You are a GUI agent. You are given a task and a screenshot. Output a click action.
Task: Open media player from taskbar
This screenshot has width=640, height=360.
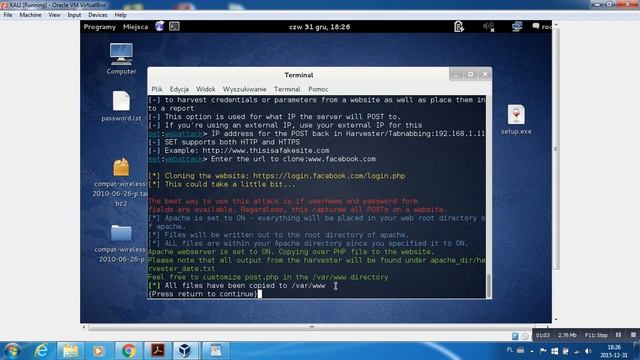click(x=98, y=351)
